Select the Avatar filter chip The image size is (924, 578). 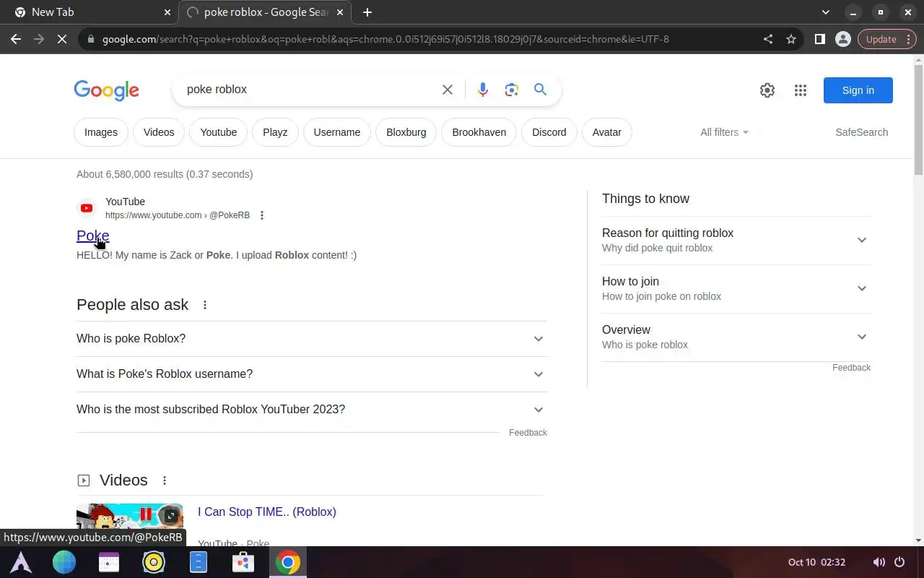pyautogui.click(x=607, y=132)
